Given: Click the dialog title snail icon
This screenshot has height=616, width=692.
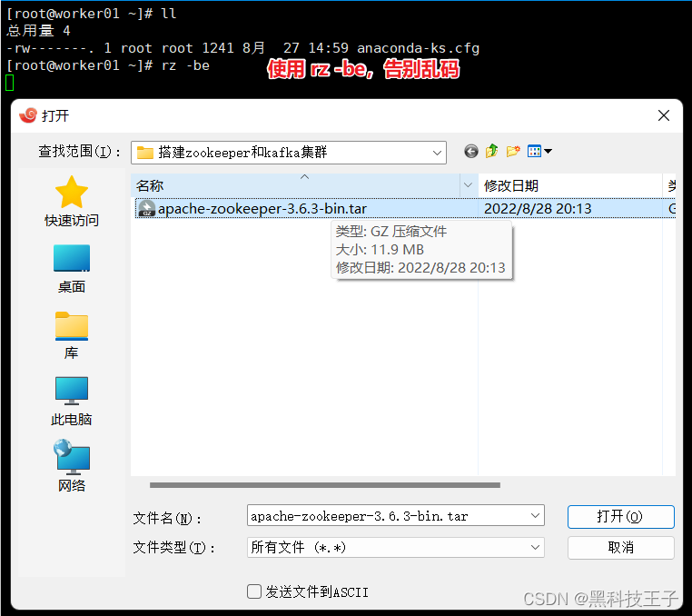Looking at the screenshot, I should (28, 115).
